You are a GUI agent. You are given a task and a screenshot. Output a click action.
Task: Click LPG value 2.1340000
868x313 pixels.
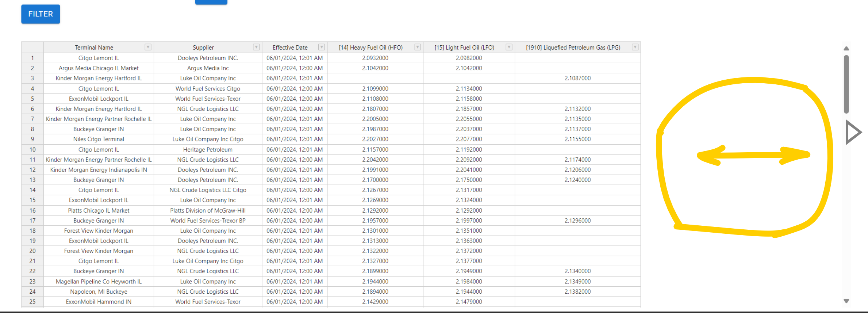tap(577, 271)
